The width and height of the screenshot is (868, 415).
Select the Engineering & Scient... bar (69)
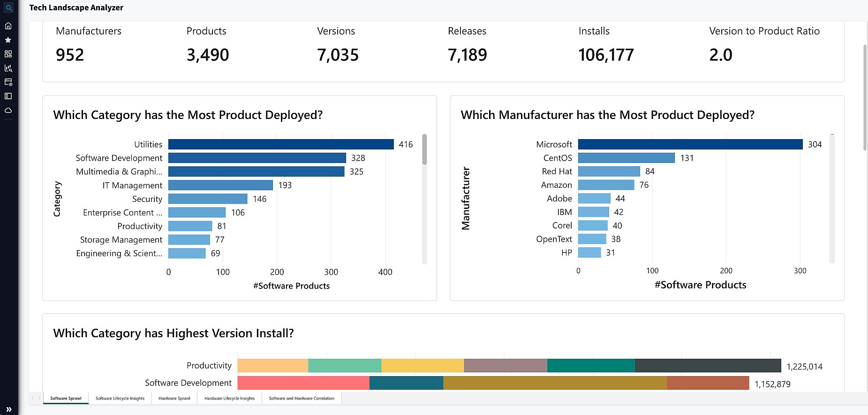click(x=187, y=253)
